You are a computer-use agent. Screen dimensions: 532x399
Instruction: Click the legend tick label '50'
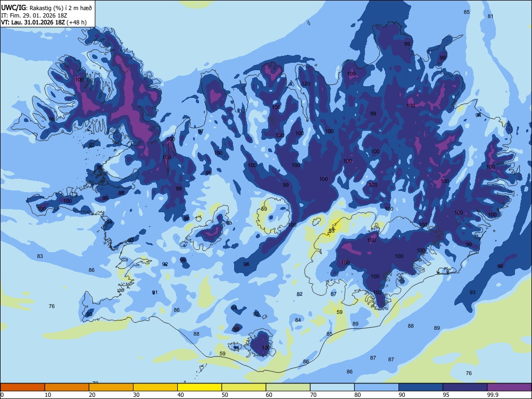[x=225, y=395]
